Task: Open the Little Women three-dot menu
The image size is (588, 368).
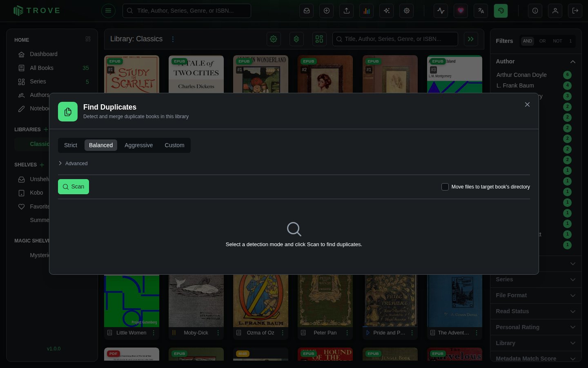Action: tap(154, 333)
